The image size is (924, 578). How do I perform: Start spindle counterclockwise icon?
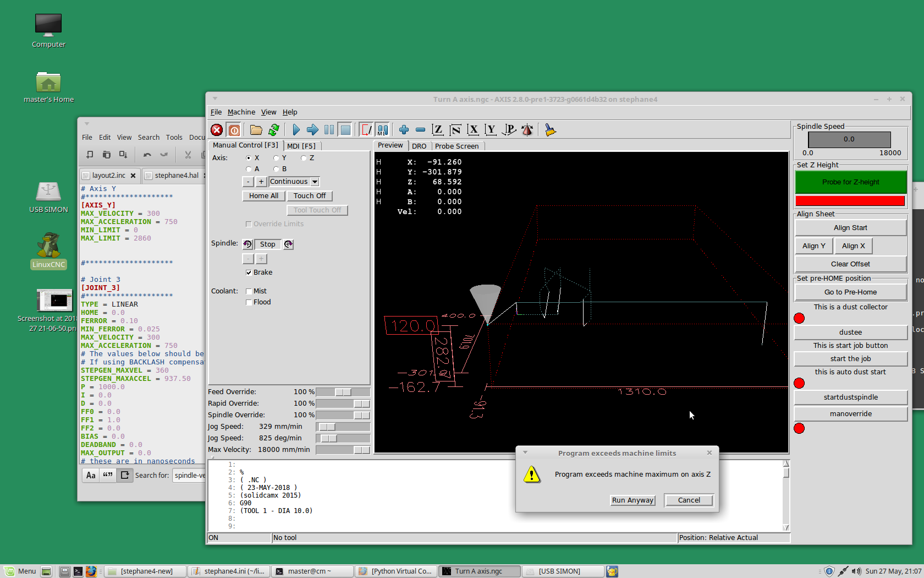click(248, 244)
